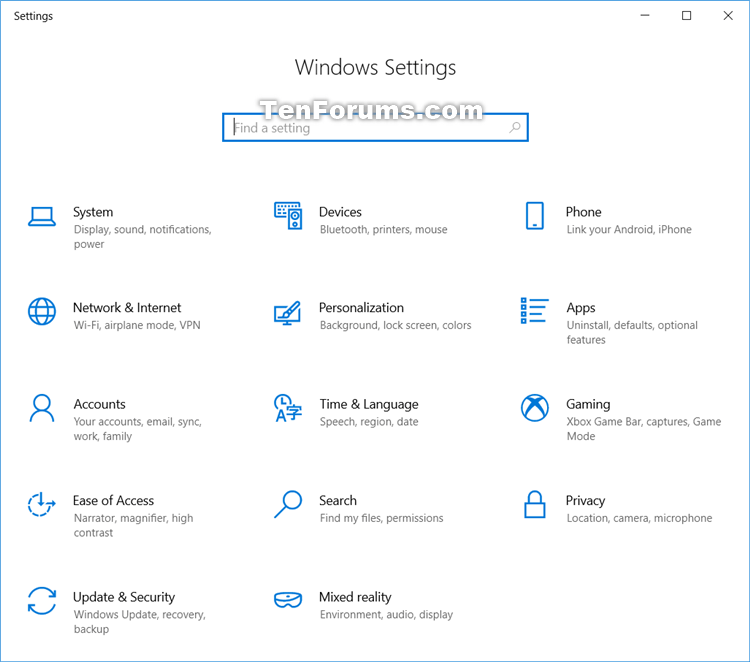Go to Mixed reality title
The height and width of the screenshot is (662, 750).
tap(355, 597)
